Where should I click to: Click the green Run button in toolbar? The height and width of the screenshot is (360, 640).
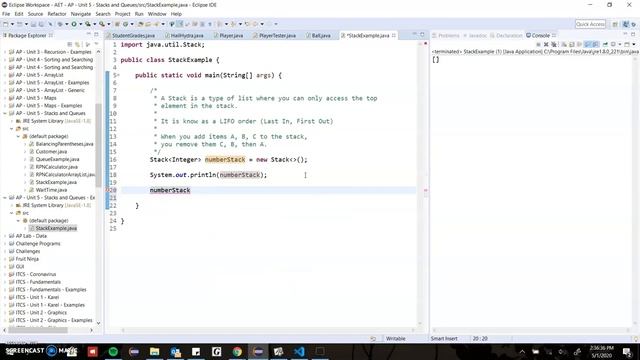pos(74,24)
